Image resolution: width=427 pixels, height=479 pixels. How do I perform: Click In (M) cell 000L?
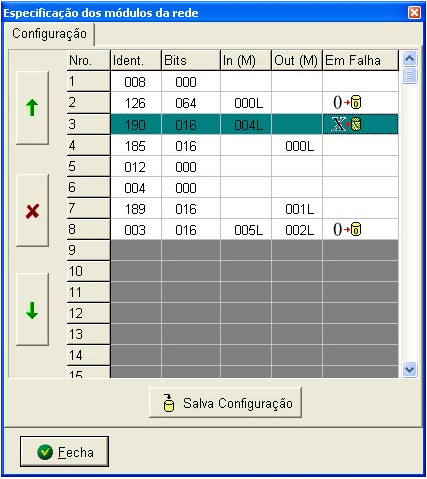tap(246, 103)
